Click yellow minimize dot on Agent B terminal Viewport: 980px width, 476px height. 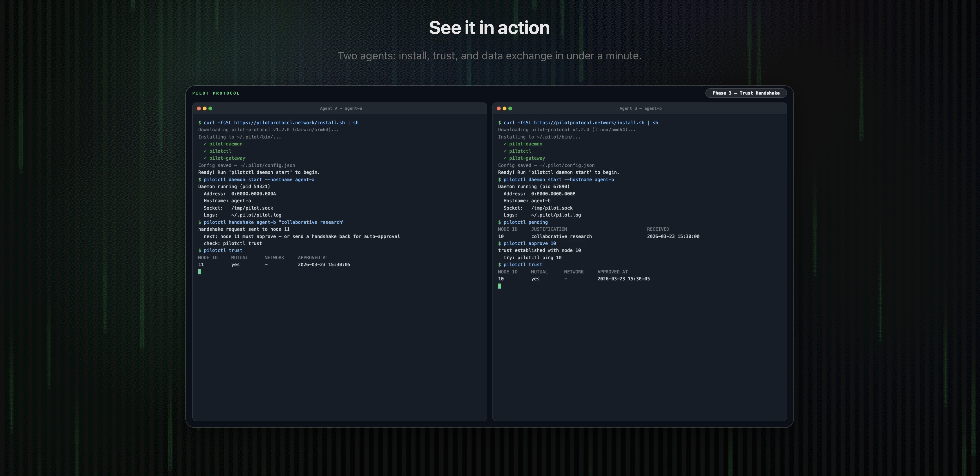(x=504, y=108)
